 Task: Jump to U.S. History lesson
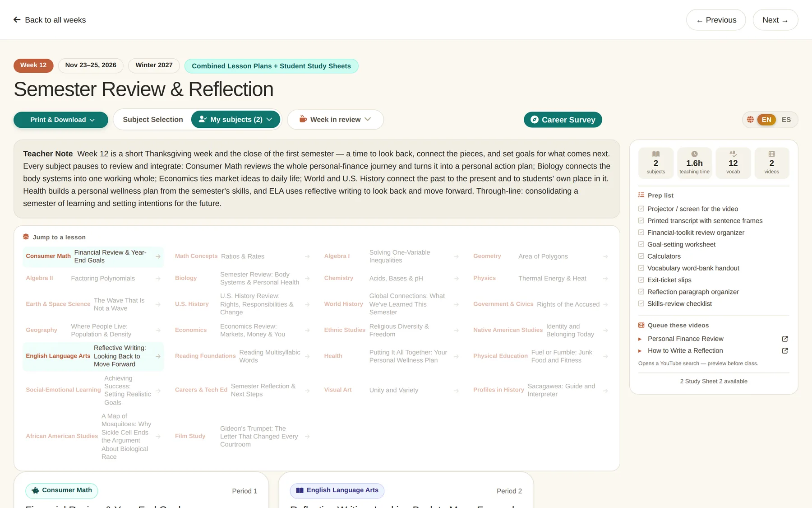click(x=242, y=304)
